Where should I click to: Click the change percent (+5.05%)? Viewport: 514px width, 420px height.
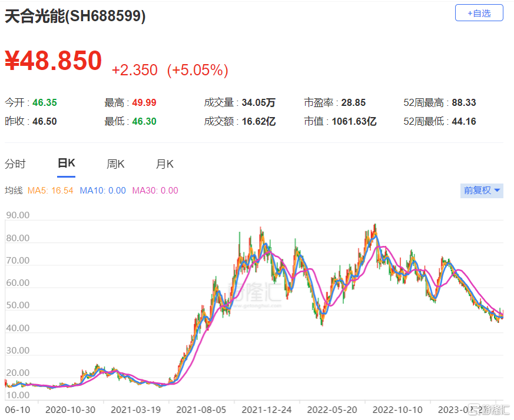coord(198,70)
